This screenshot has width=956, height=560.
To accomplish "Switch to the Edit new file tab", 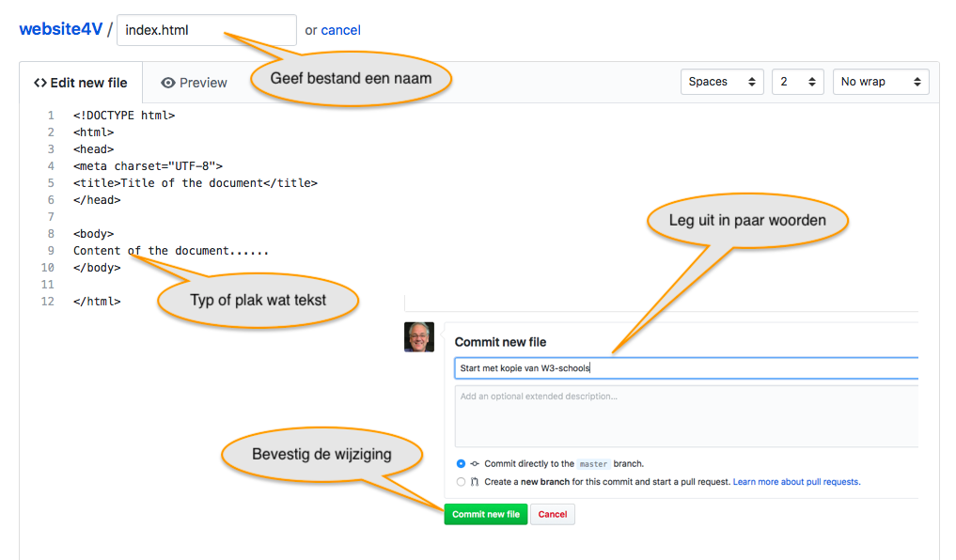I will pyautogui.click(x=81, y=83).
